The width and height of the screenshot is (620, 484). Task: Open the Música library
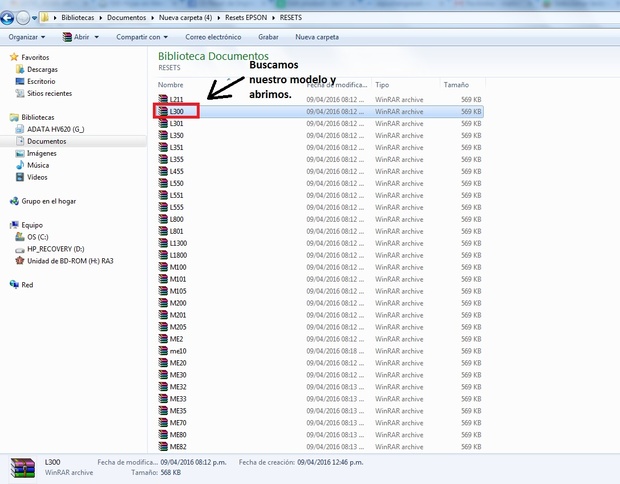pyautogui.click(x=38, y=165)
